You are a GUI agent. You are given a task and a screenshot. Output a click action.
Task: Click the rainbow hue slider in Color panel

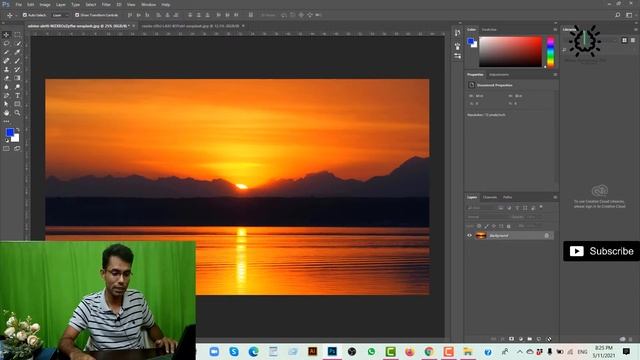click(551, 52)
